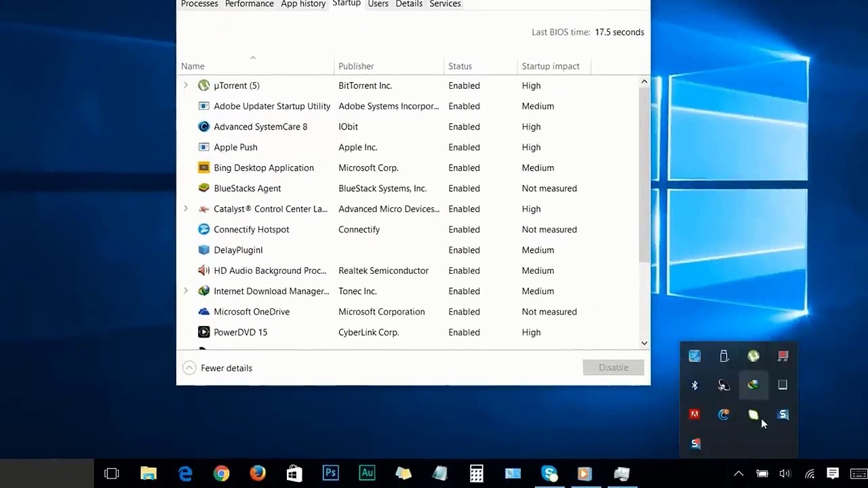This screenshot has width=868, height=488.
Task: Click the DelayPluginI cube icon
Action: pos(203,250)
